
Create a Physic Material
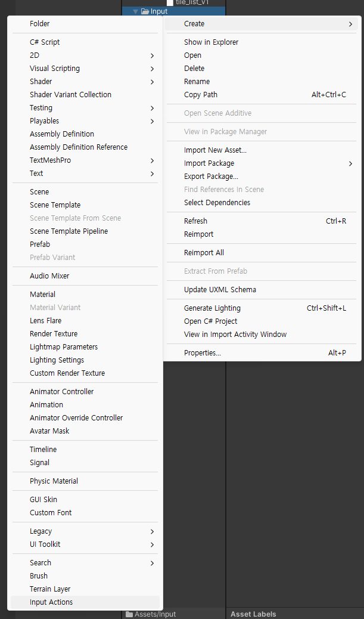pyautogui.click(x=85, y=481)
